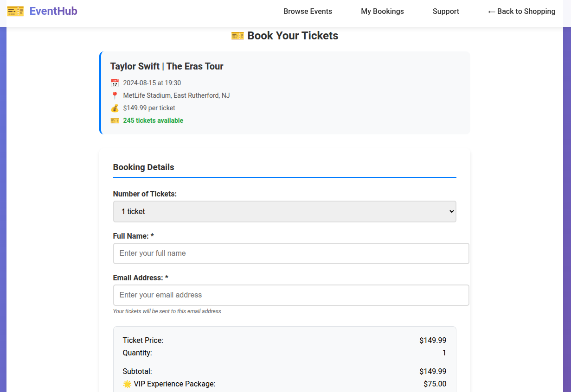Click the money bag icon by ticket price
The width and height of the screenshot is (571, 392).
point(115,108)
